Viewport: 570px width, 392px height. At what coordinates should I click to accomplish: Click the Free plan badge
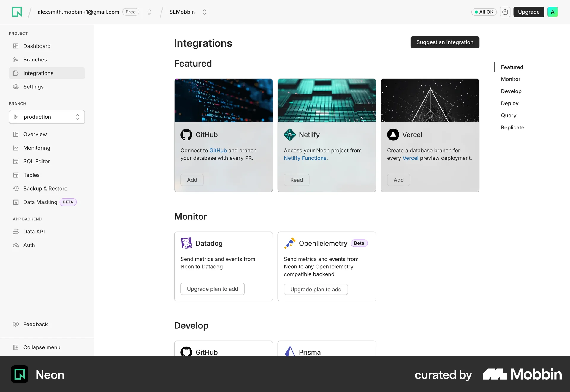pos(131,12)
